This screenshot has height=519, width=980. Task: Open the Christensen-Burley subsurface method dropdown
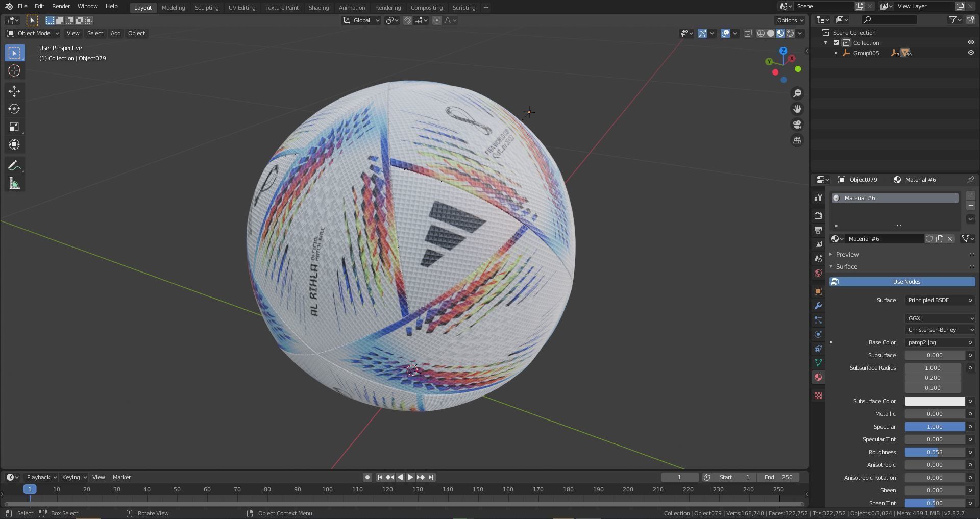pyautogui.click(x=940, y=330)
